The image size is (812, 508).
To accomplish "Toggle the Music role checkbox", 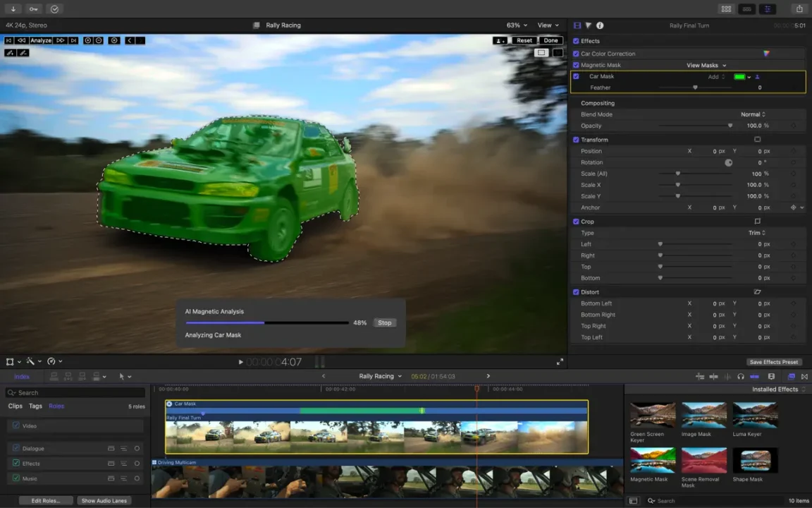I will coord(16,478).
